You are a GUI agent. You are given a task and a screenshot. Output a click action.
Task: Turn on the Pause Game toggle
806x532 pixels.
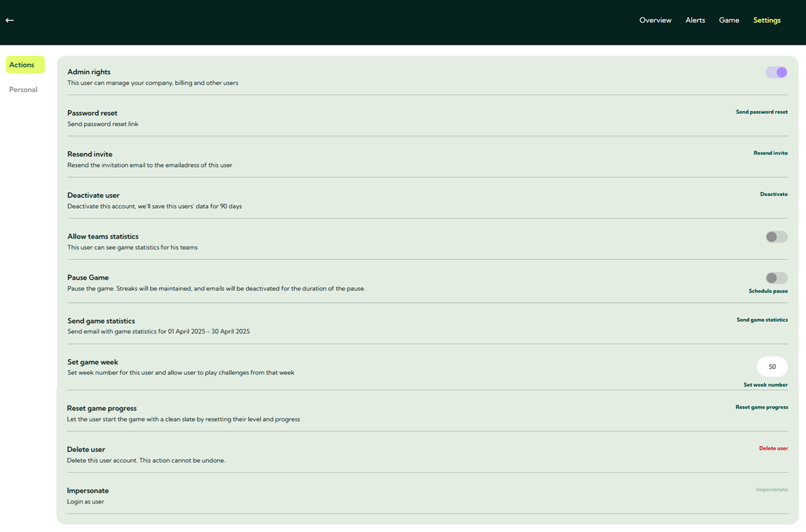point(776,278)
